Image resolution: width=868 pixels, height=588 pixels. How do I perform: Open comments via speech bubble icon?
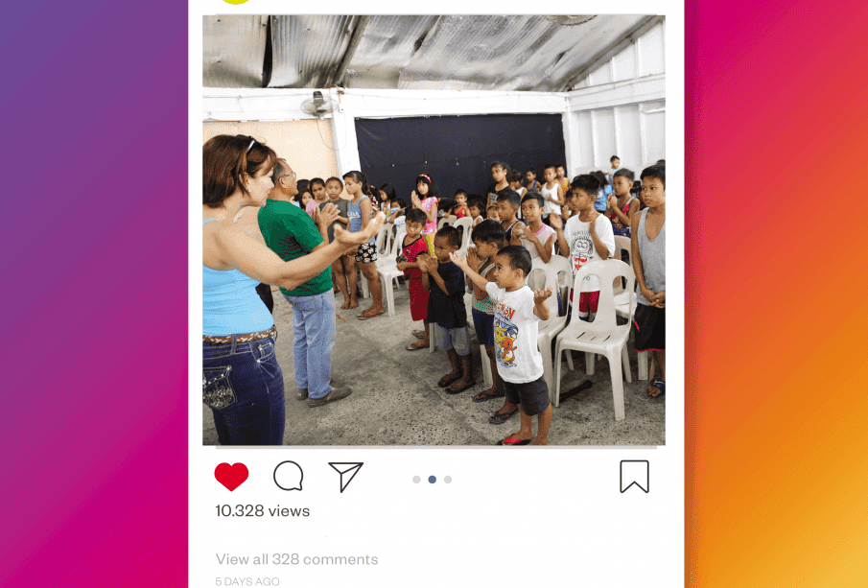(x=289, y=476)
